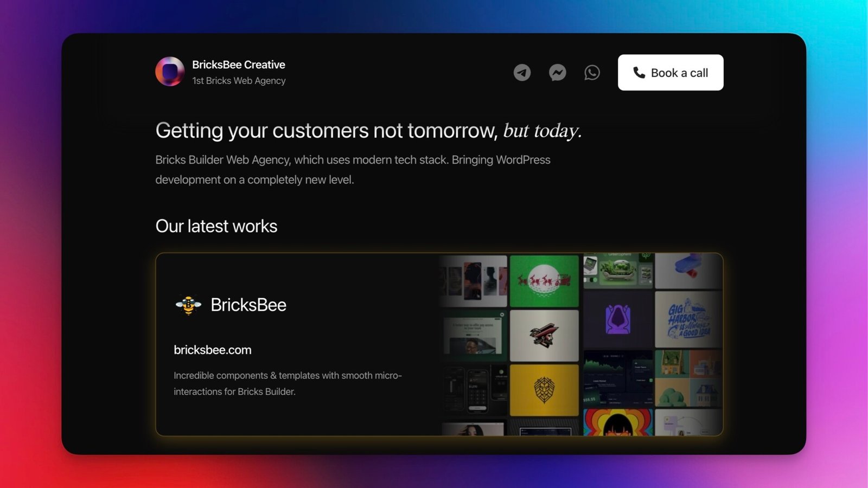Open the isometric houses illustration thumbnail
868x488 pixels.
click(688, 378)
